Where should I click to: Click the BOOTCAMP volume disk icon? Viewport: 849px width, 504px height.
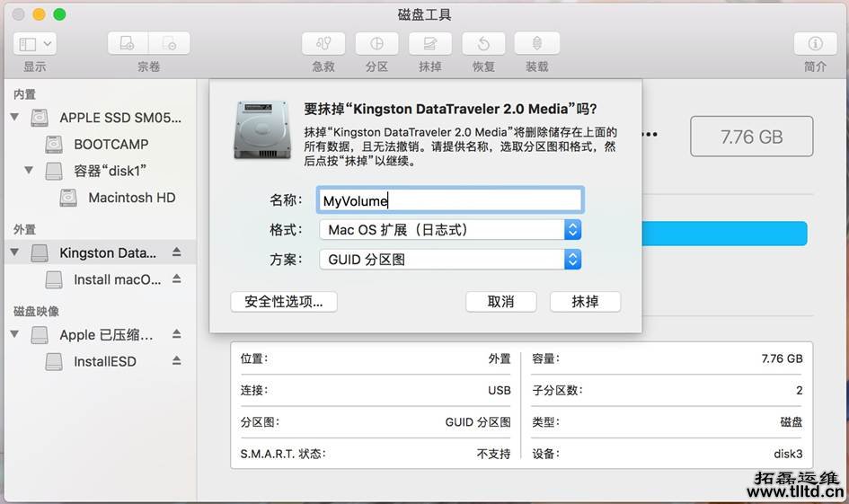(x=54, y=144)
